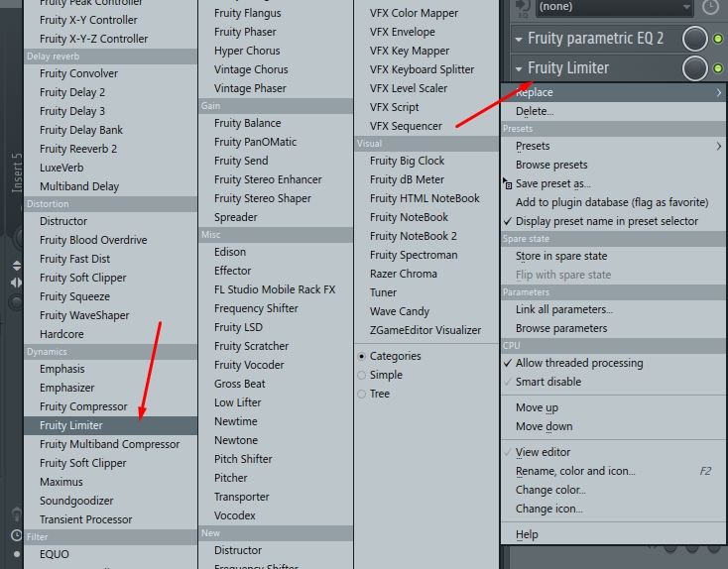Screen dimensions: 728x569
Task: Select Edison under Misc
Action: [276, 252]
